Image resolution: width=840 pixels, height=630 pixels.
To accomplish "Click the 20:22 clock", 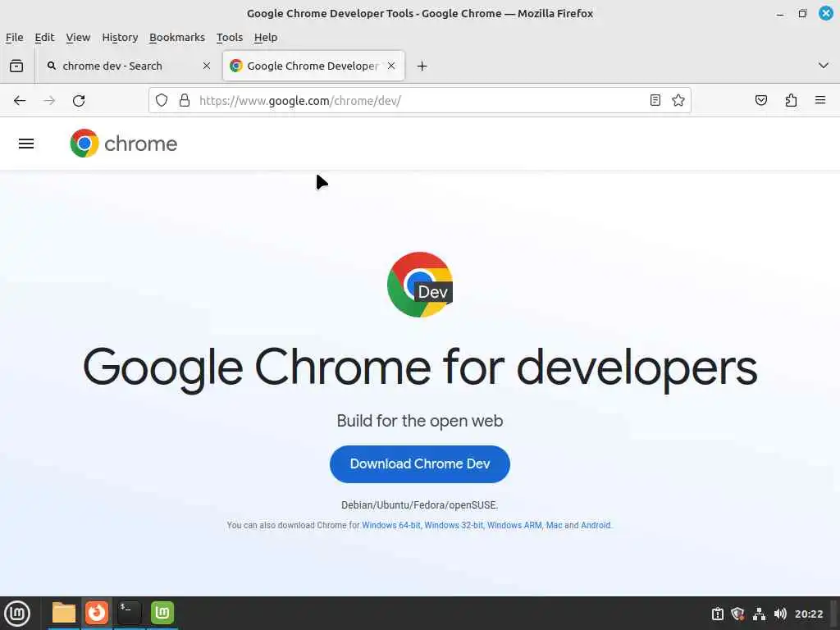I will [x=808, y=614].
